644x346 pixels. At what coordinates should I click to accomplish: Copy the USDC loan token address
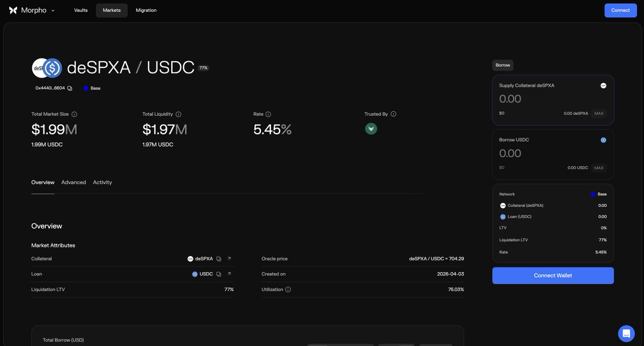point(218,274)
